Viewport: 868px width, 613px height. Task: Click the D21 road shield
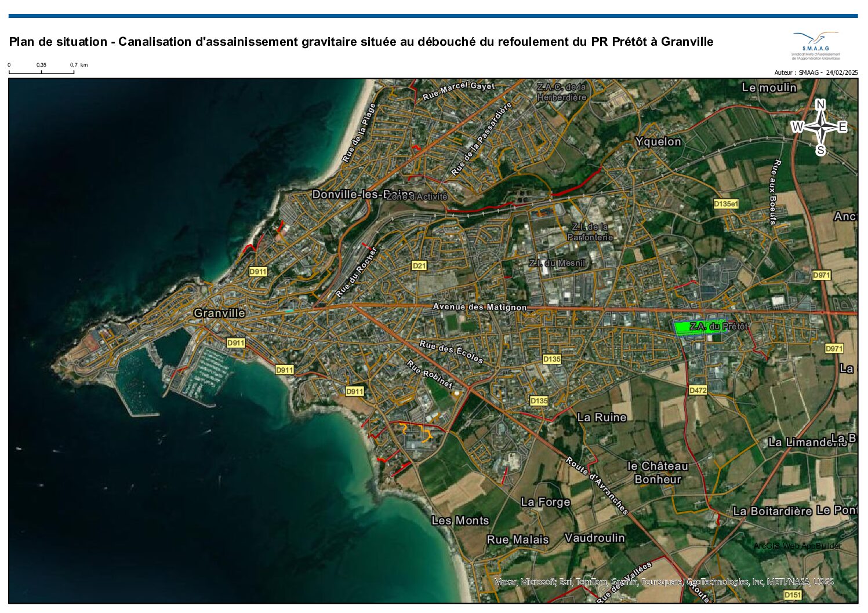click(419, 265)
